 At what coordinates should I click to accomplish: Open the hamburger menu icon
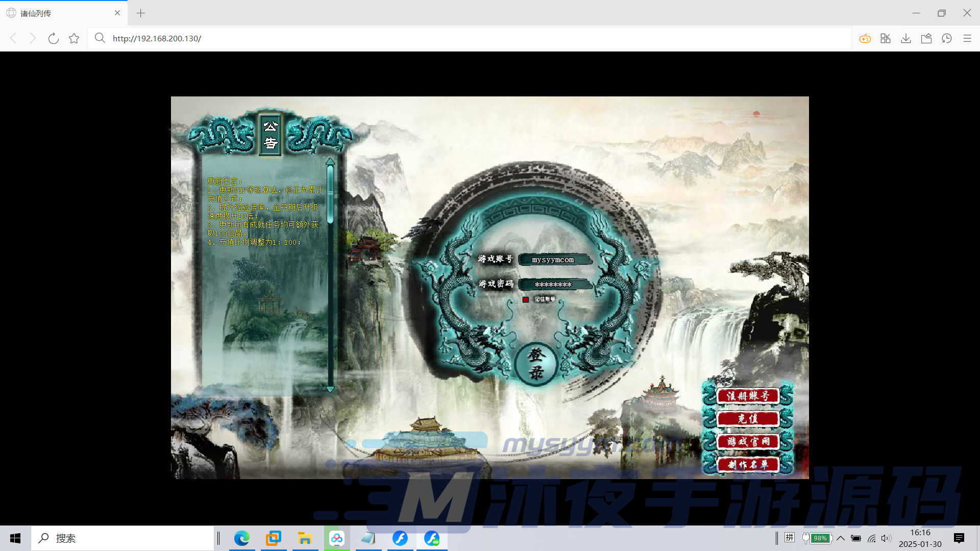[967, 38]
